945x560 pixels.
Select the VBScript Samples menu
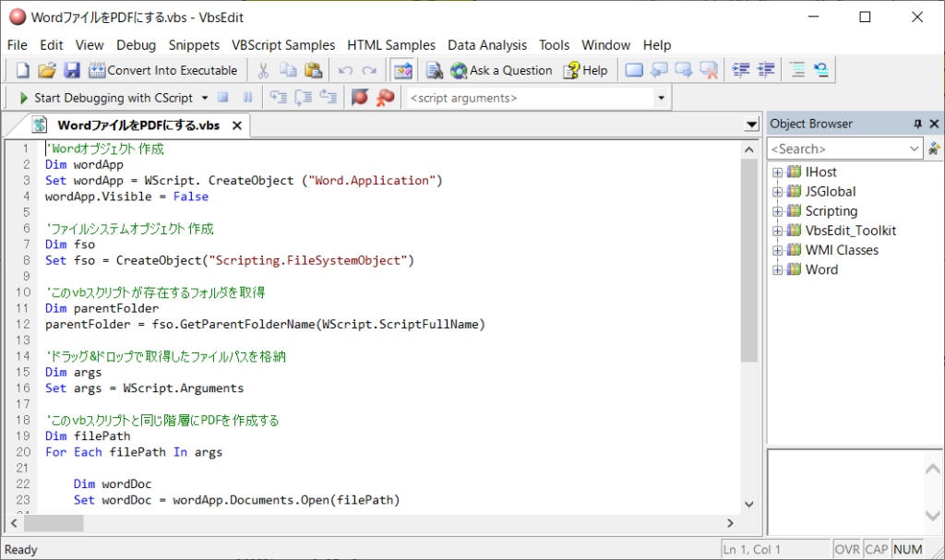[283, 44]
